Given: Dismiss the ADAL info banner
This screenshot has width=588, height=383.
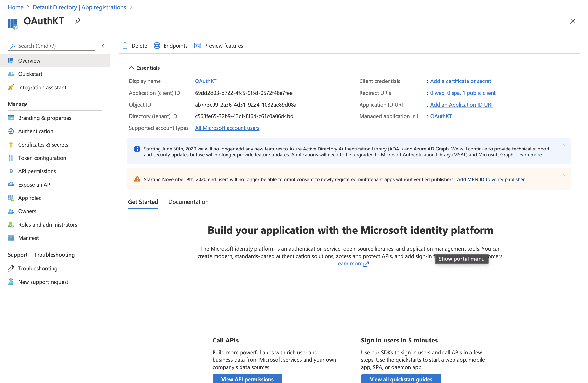Looking at the screenshot, I should (564, 145).
